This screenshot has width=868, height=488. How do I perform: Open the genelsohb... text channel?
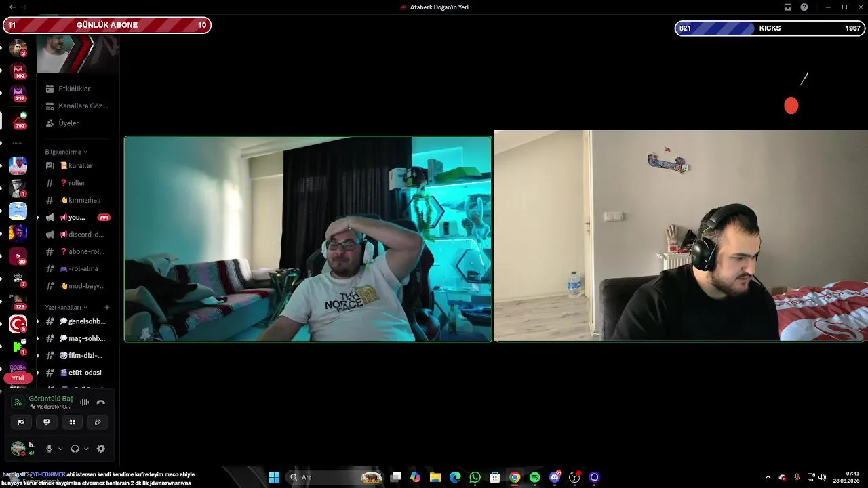pyautogui.click(x=77, y=321)
